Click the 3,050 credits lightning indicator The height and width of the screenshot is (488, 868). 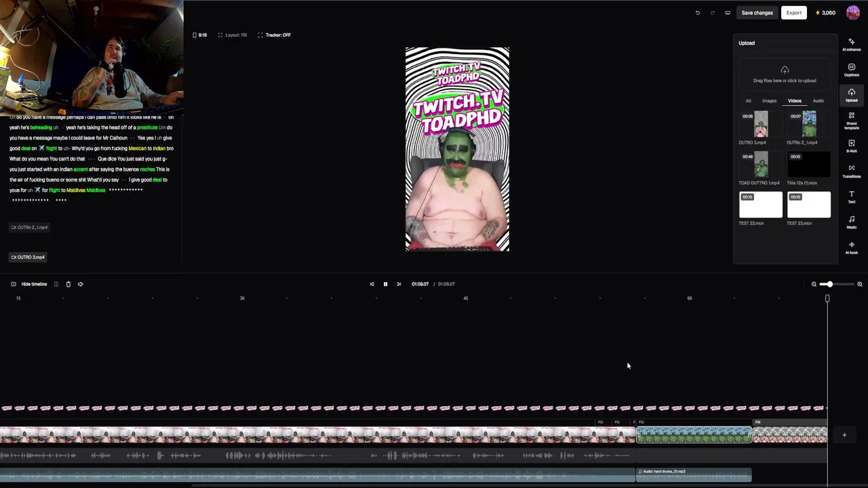pyautogui.click(x=825, y=13)
